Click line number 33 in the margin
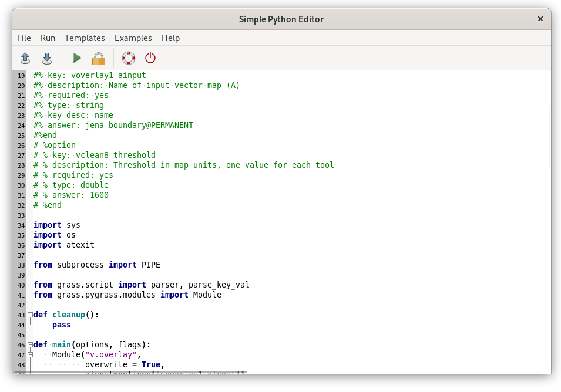 (x=21, y=215)
